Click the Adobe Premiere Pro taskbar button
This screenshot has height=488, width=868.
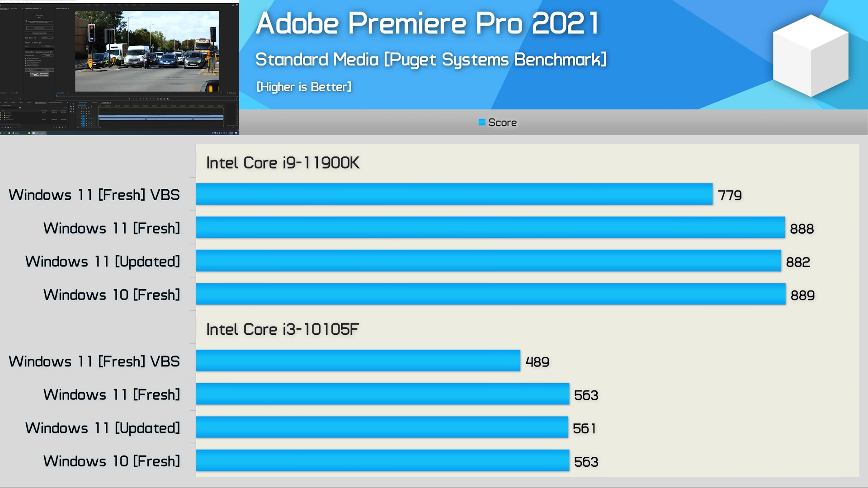click(x=39, y=133)
